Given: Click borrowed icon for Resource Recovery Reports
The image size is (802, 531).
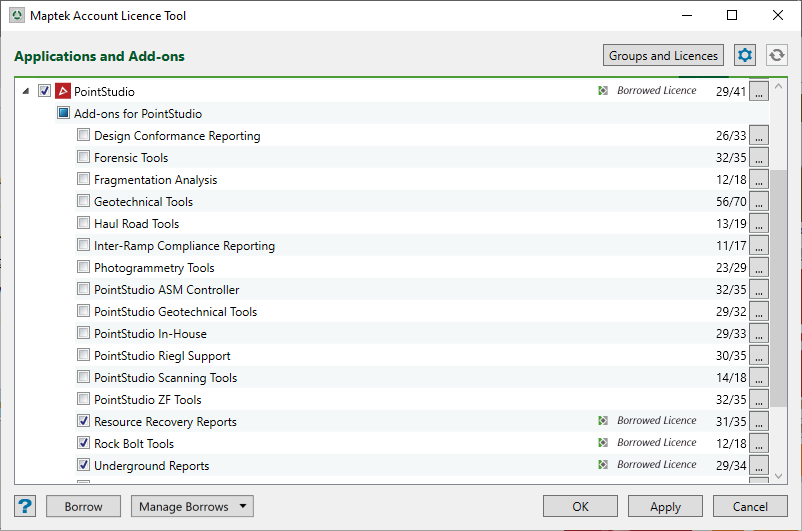Looking at the screenshot, I should click(x=603, y=421).
